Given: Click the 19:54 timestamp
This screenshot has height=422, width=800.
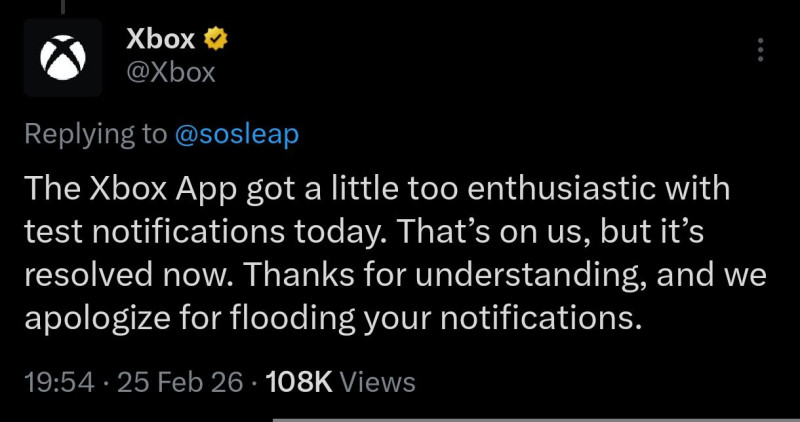Looking at the screenshot, I should tap(57, 381).
